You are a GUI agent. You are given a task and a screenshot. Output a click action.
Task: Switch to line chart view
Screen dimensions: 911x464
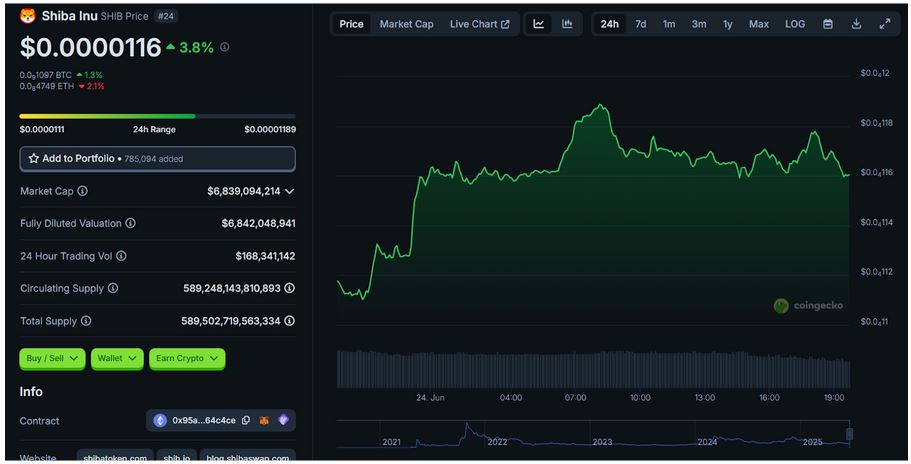[x=539, y=24]
